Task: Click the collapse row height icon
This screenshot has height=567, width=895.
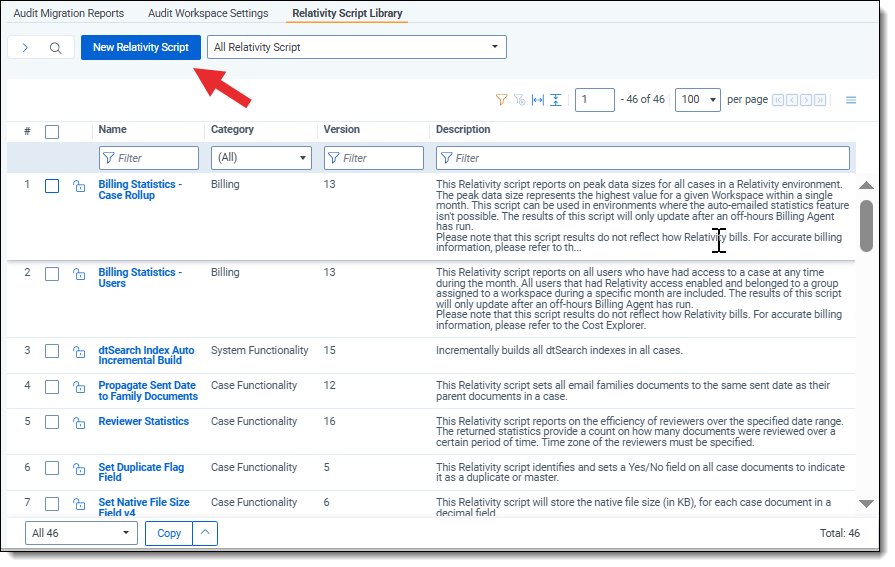Action: pos(555,100)
